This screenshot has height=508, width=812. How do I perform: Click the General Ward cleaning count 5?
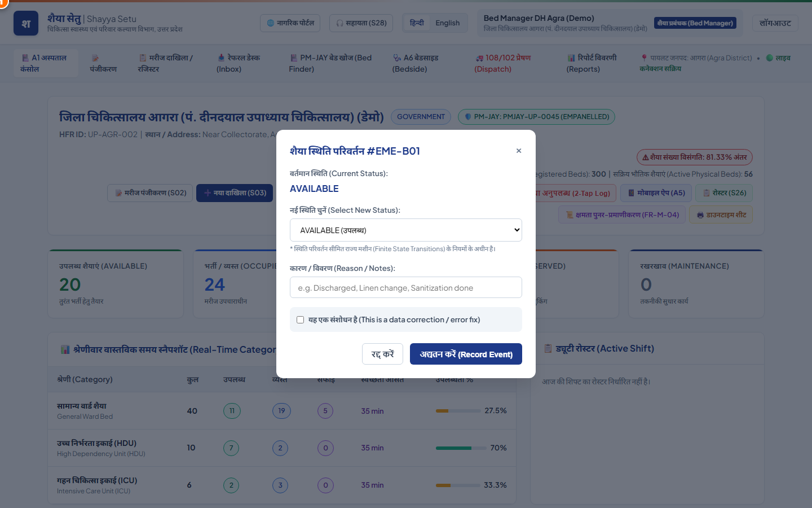coord(325,410)
